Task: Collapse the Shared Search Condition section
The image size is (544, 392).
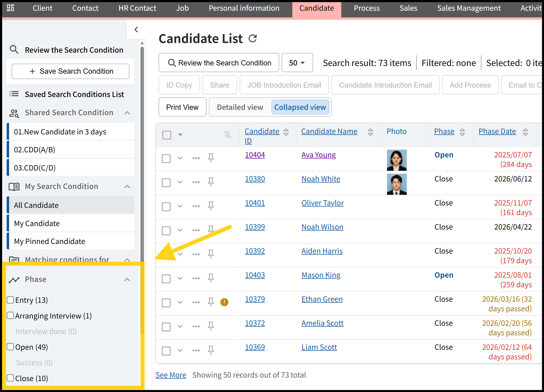Action: tap(127, 113)
